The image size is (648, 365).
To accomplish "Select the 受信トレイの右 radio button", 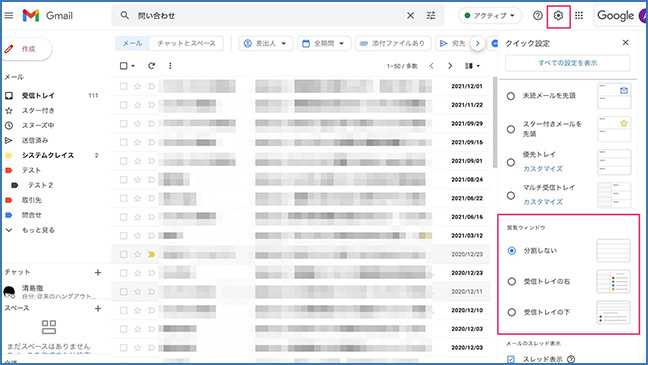I will (512, 282).
